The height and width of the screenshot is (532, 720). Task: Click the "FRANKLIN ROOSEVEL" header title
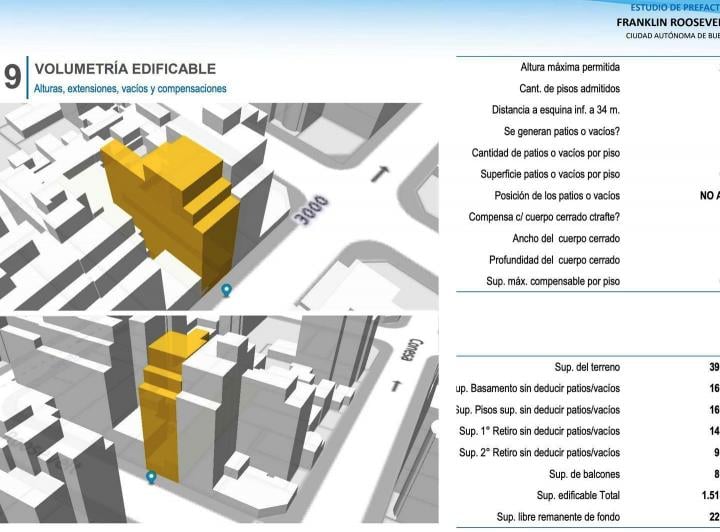(668, 22)
